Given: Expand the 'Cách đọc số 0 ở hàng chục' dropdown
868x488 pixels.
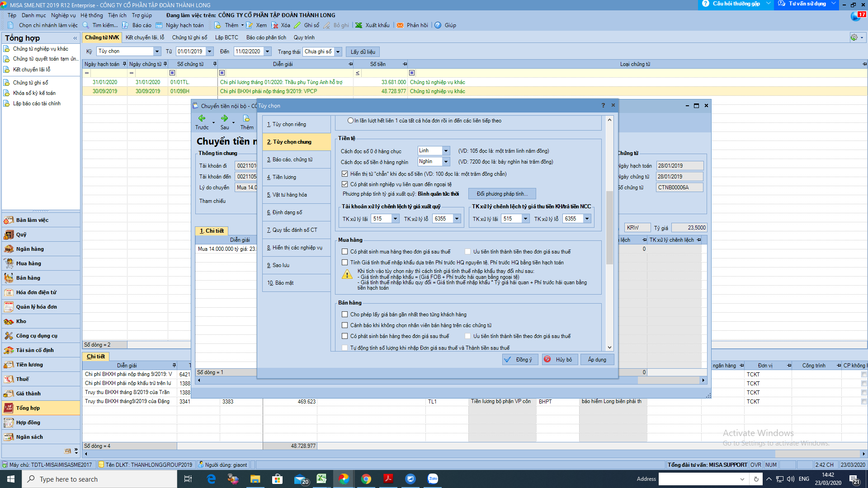Looking at the screenshot, I should (x=446, y=151).
